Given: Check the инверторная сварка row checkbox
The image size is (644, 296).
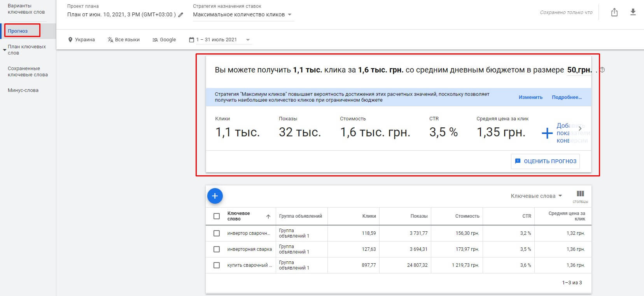Looking at the screenshot, I should click(x=217, y=249).
